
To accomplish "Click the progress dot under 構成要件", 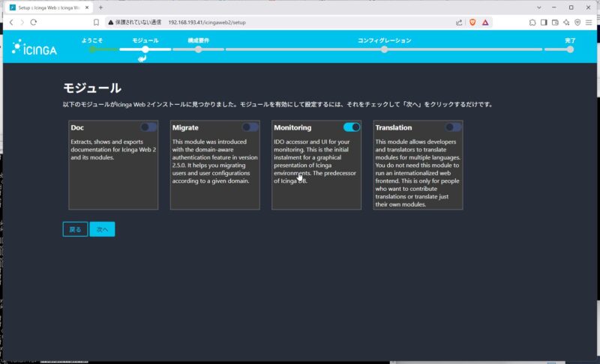I will pos(198,49).
